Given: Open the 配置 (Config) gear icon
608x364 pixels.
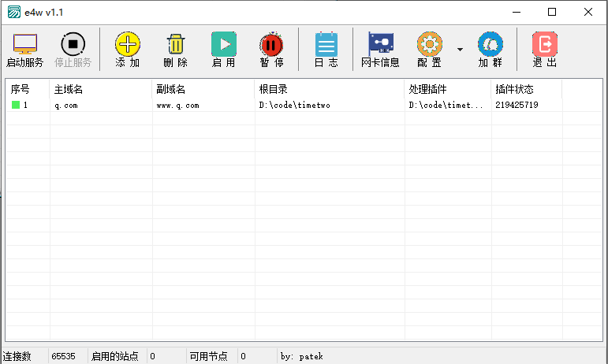Looking at the screenshot, I should 429,45.
